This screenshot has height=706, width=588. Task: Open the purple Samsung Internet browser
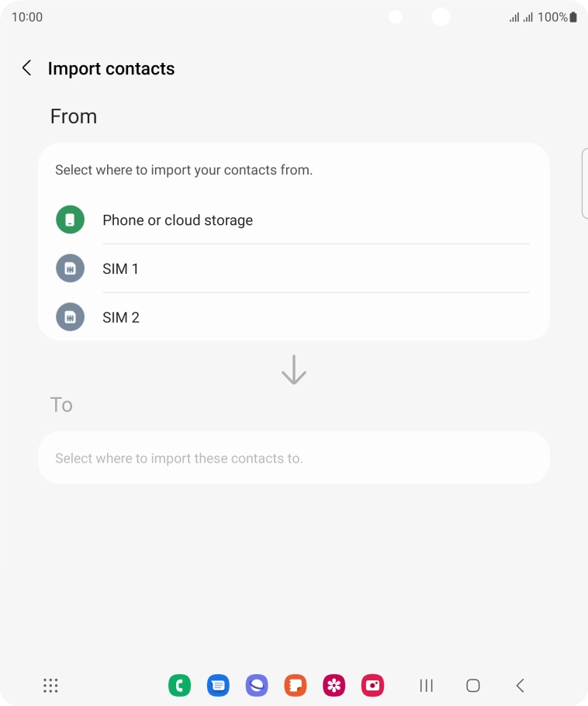pyautogui.click(x=257, y=685)
